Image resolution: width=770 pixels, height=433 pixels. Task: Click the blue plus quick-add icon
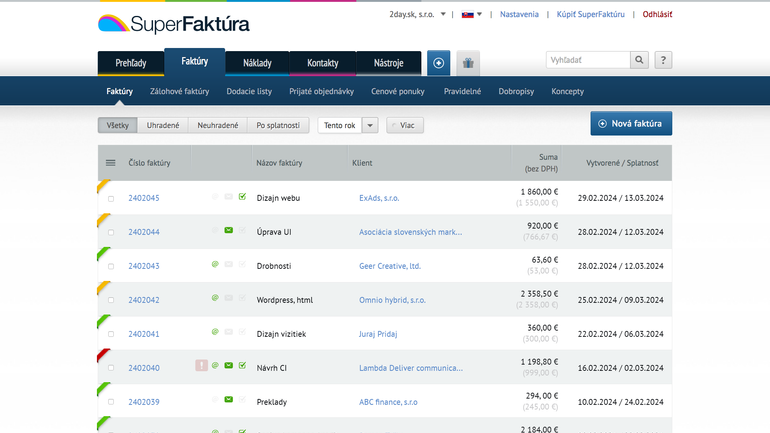[x=438, y=62]
